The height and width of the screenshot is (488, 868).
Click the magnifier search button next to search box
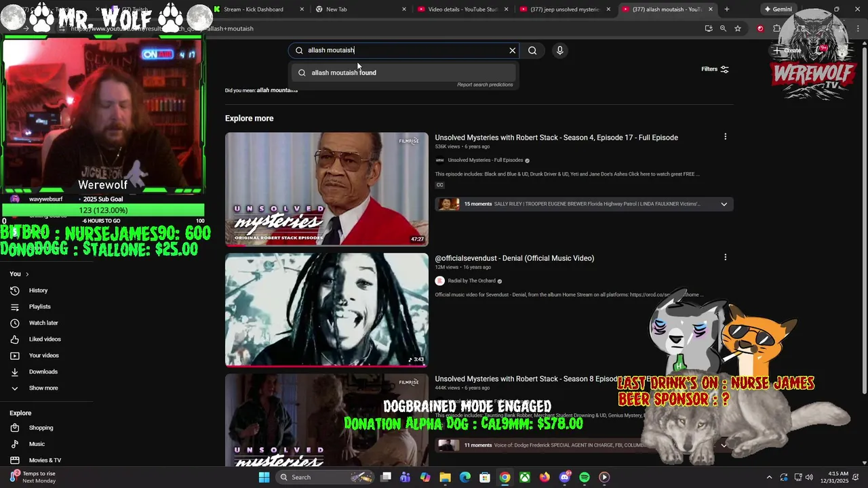pos(532,50)
